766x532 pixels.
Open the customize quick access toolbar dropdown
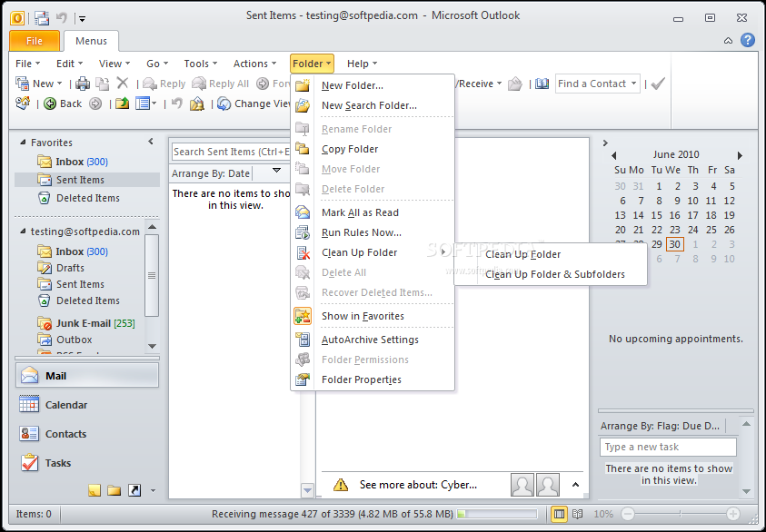pos(82,19)
